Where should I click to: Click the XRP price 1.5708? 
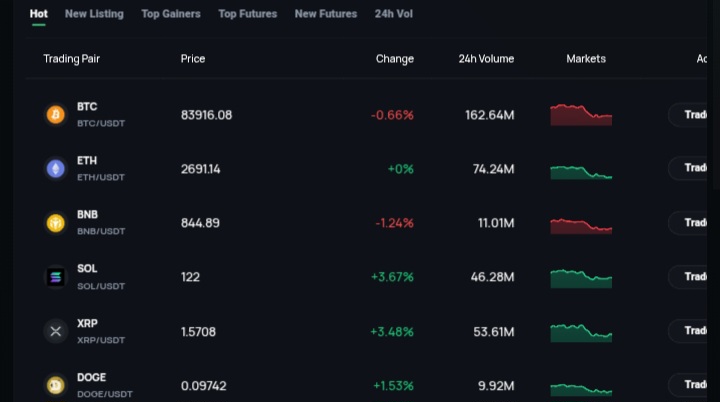198,332
